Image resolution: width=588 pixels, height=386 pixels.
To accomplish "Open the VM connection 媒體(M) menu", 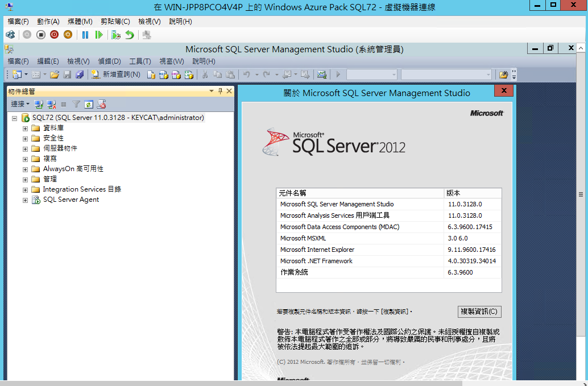I will (80, 22).
